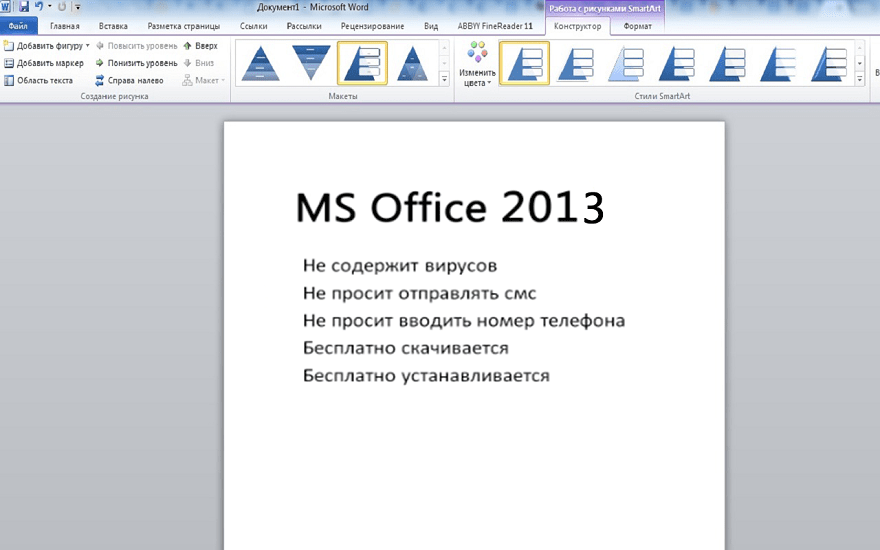
Task: Expand the Стили SmartArt gallery More arrow
Action: (x=859, y=79)
